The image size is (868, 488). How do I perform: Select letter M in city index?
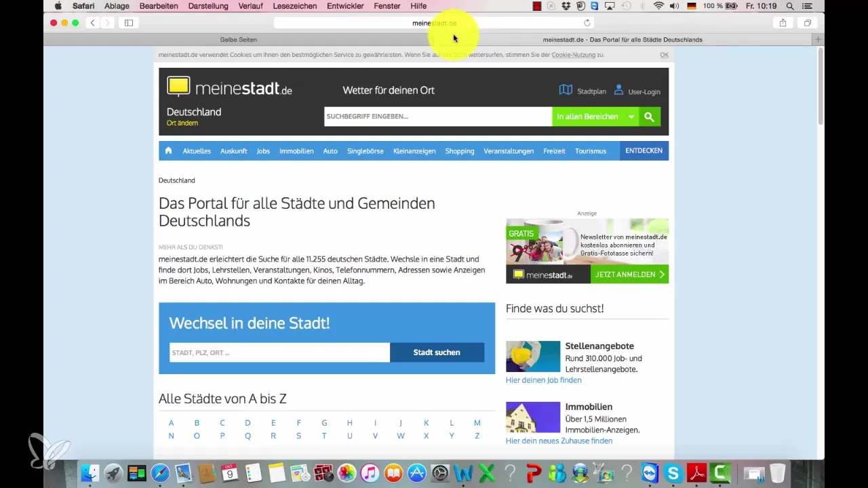477,423
